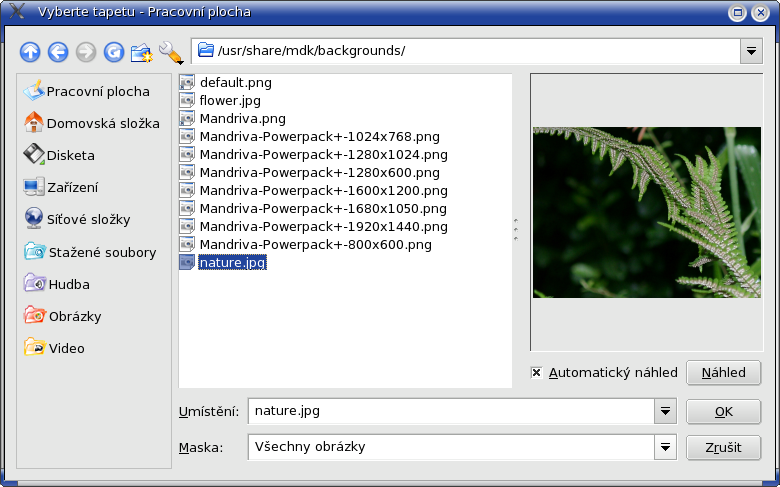Cancel with the Zrušit button
This screenshot has height=487, width=780.
pyautogui.click(x=723, y=447)
